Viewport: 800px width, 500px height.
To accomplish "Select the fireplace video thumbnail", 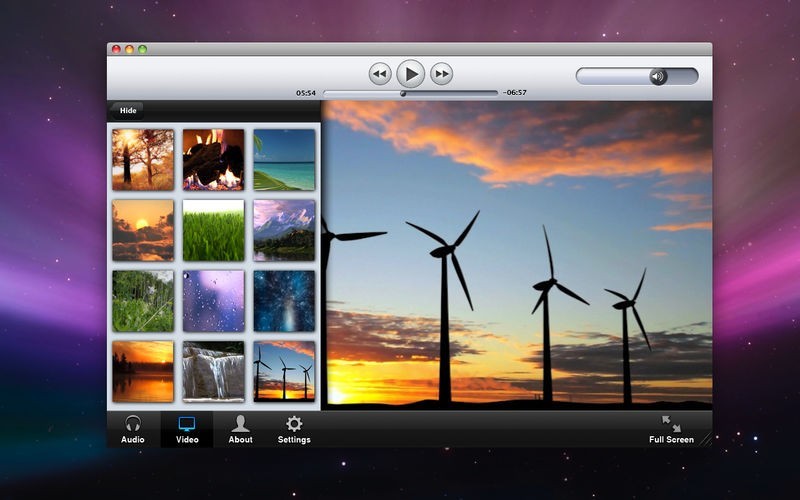I will pyautogui.click(x=214, y=160).
